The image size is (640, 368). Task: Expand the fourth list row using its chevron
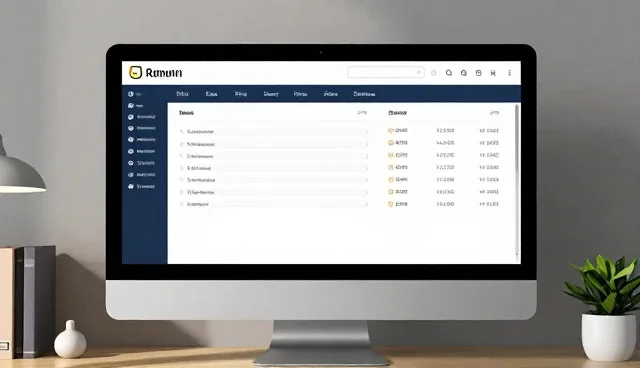pos(366,168)
